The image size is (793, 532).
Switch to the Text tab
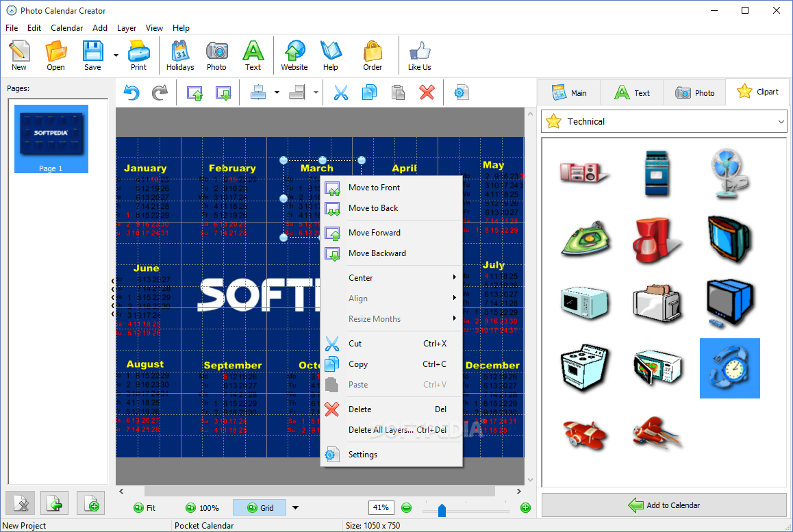[632, 93]
